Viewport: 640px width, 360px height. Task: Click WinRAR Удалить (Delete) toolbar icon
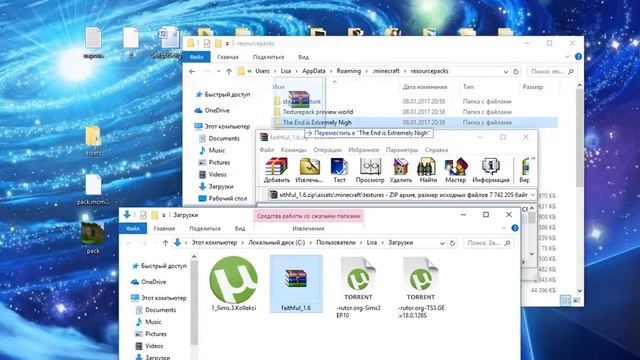click(x=400, y=170)
